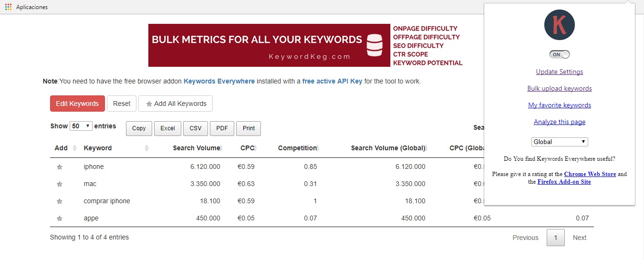Click the star next to appe
Viewport: 644px width, 260px height.
pos(60,218)
